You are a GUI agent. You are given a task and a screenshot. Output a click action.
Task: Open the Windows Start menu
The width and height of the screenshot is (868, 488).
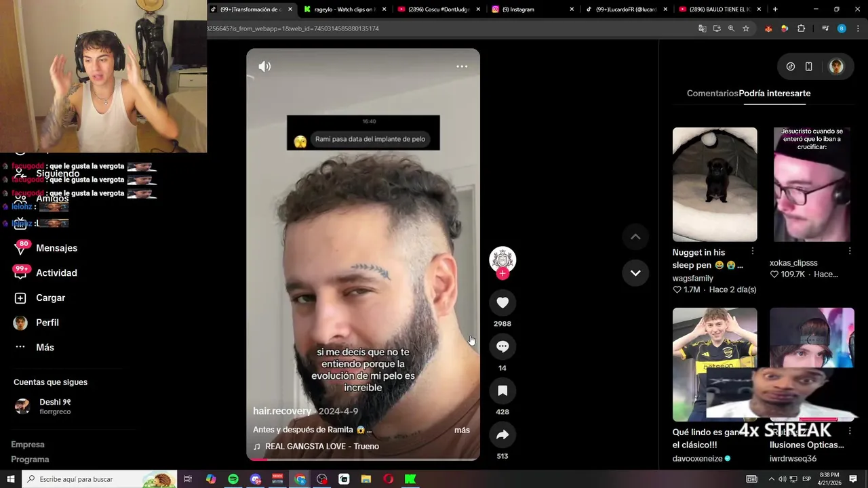click(11, 479)
